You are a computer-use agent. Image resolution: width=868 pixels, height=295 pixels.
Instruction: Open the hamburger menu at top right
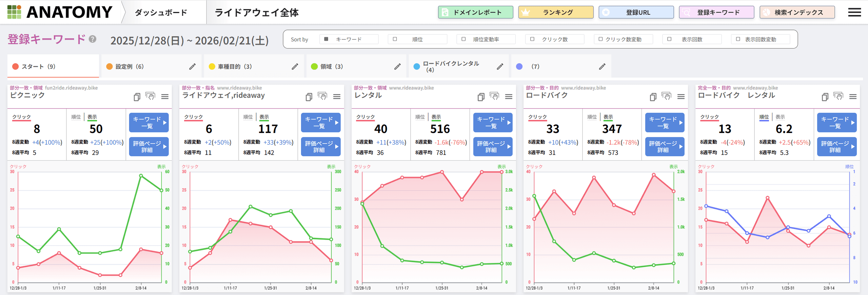854,13
